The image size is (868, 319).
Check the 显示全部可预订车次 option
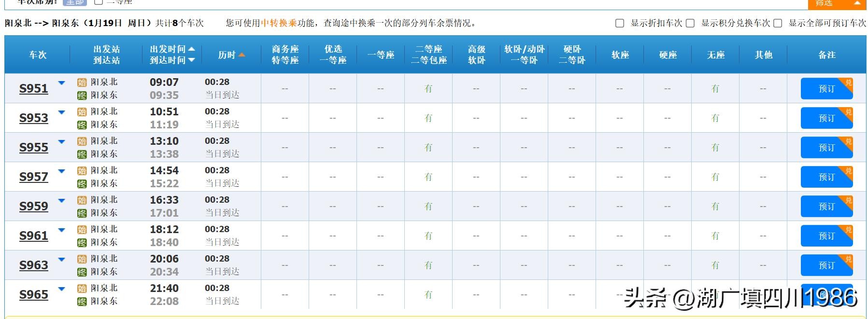click(x=778, y=23)
